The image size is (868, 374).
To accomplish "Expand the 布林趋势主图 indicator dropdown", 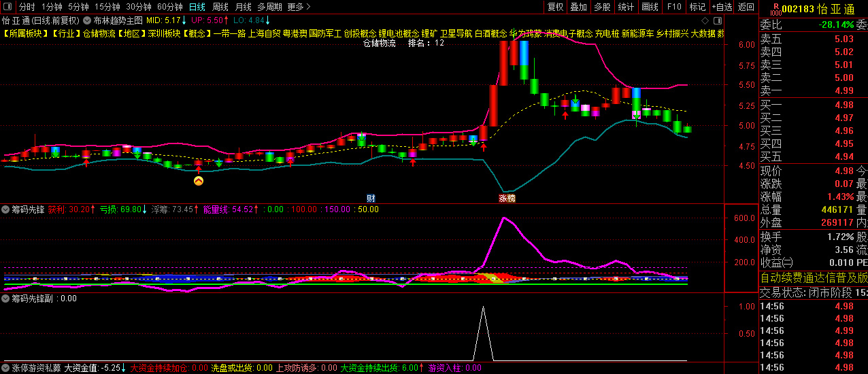I will tap(87, 20).
